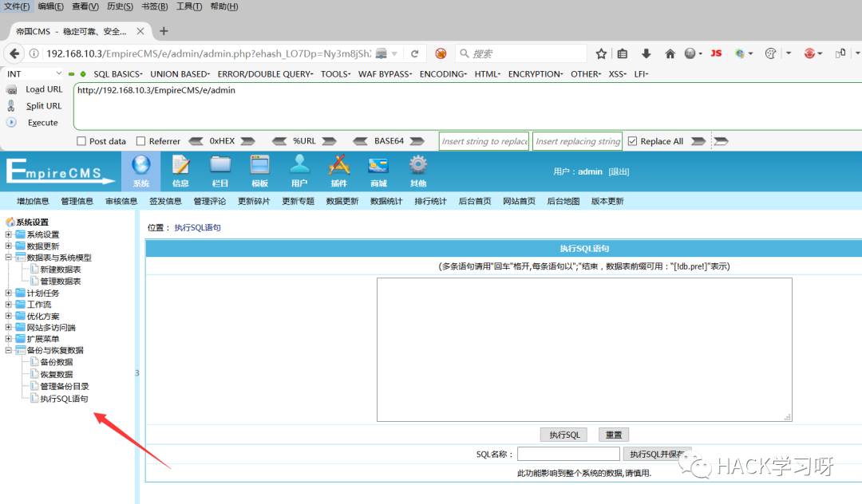Open the 系统 section icon

click(x=140, y=171)
